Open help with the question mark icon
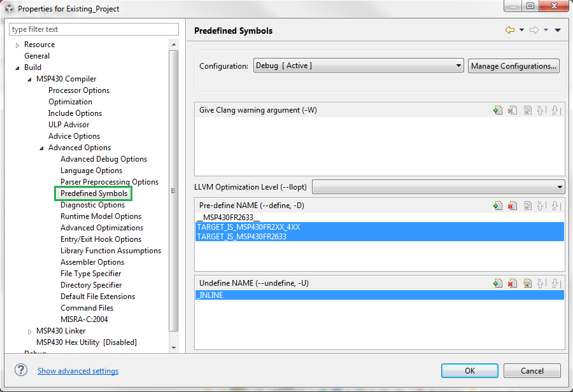This screenshot has width=573, height=392. tap(21, 370)
